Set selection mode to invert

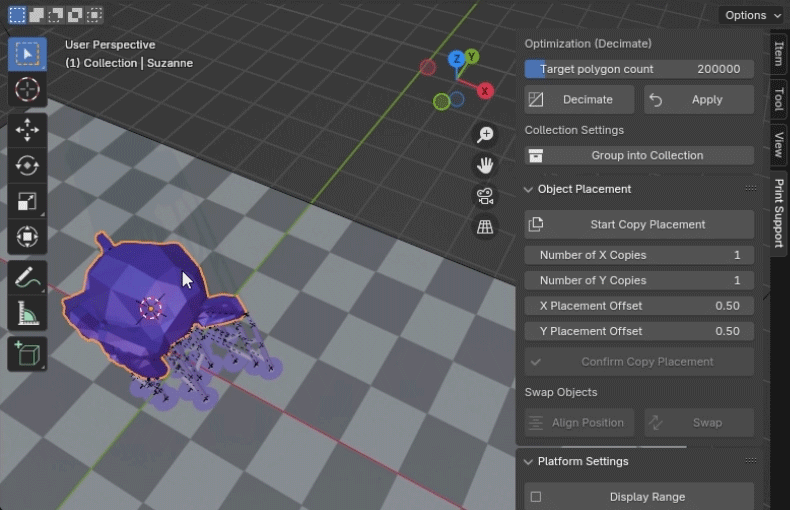pos(75,15)
